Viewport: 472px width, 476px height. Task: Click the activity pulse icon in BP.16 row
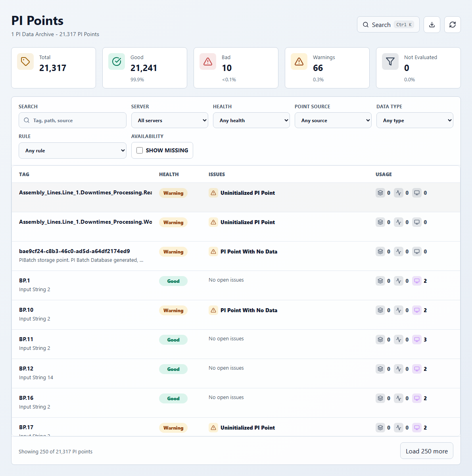pos(399,398)
